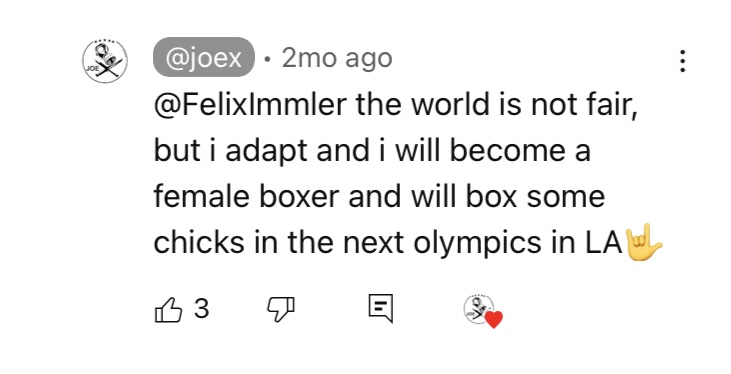Screen dimensions: 731x374
Task: Open the three-dot comment options menu
Action: (682, 61)
